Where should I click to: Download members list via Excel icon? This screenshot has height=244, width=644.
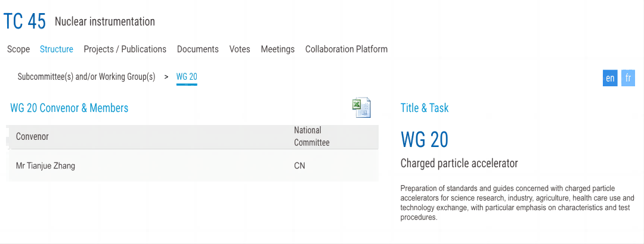361,108
